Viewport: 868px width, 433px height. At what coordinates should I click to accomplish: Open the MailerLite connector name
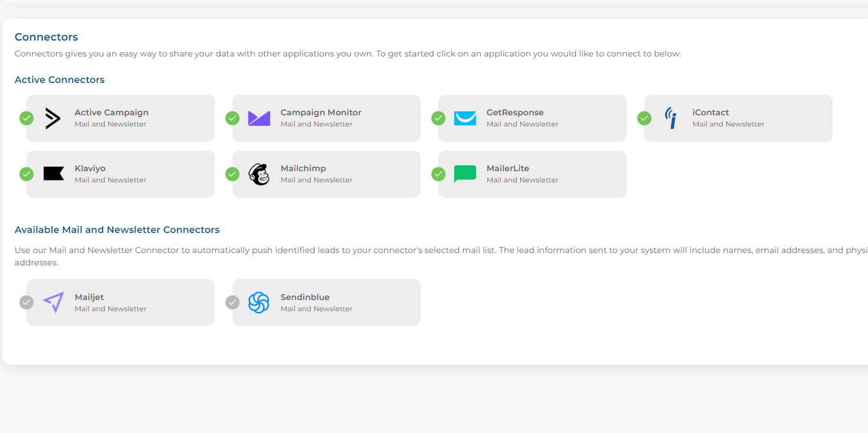click(x=508, y=168)
